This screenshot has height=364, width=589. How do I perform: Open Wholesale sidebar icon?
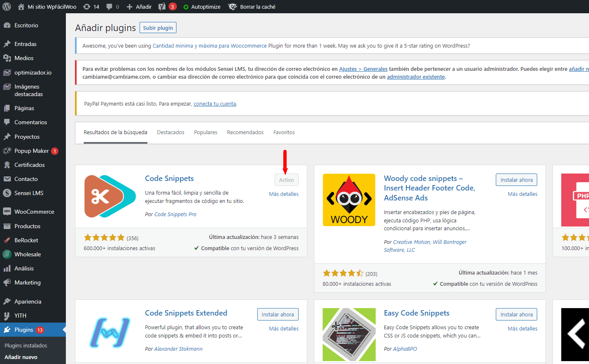(7, 254)
